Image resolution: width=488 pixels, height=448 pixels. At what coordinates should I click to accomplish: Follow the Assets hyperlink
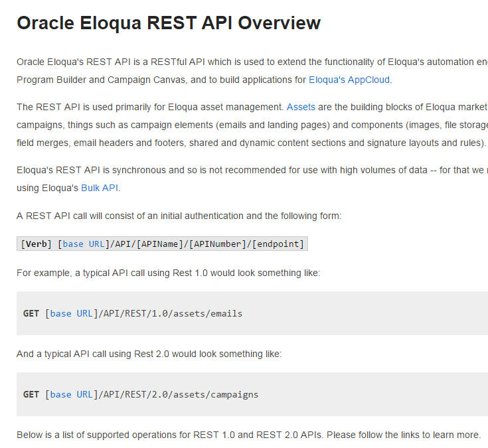tap(301, 106)
